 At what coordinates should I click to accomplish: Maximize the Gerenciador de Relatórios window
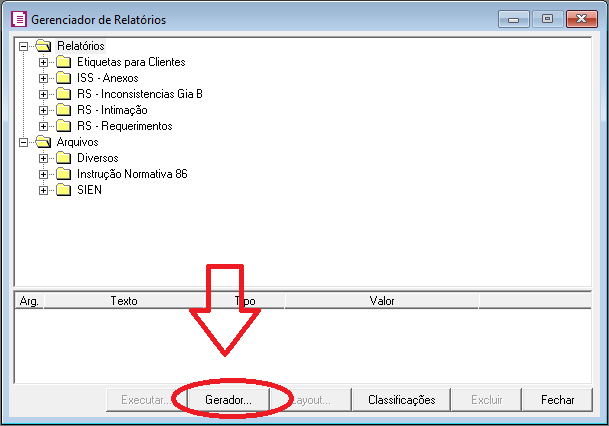point(547,18)
